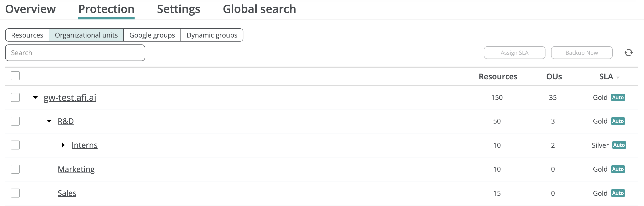Tick the checkbox for the Sales row
This screenshot has width=644, height=206.
pyautogui.click(x=15, y=193)
